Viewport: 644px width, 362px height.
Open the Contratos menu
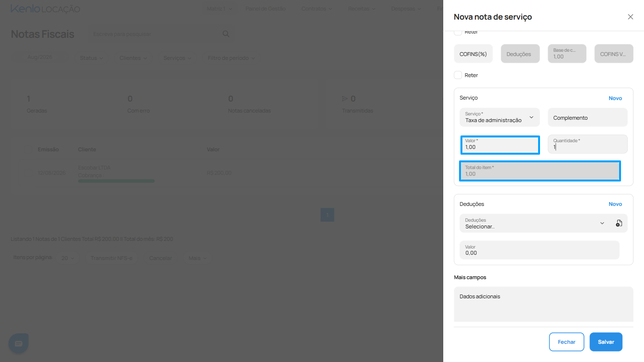(318, 9)
